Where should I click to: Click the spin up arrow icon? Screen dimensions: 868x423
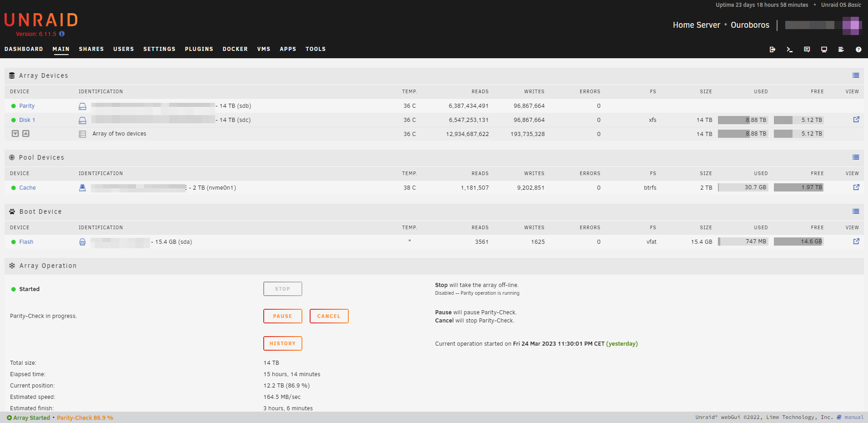pos(26,134)
